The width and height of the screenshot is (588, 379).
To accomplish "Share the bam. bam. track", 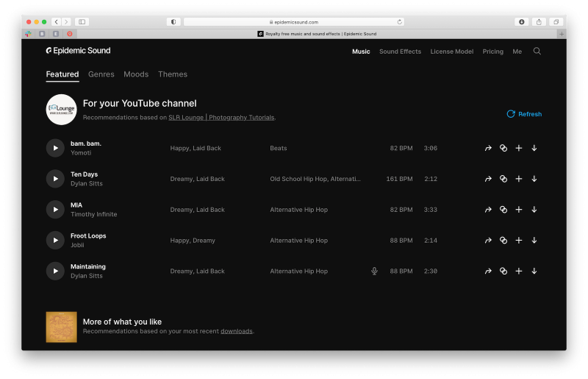I will click(x=488, y=148).
